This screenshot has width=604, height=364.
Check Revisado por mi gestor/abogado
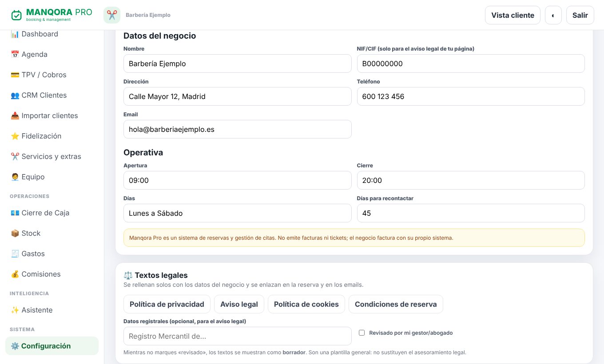(x=362, y=333)
